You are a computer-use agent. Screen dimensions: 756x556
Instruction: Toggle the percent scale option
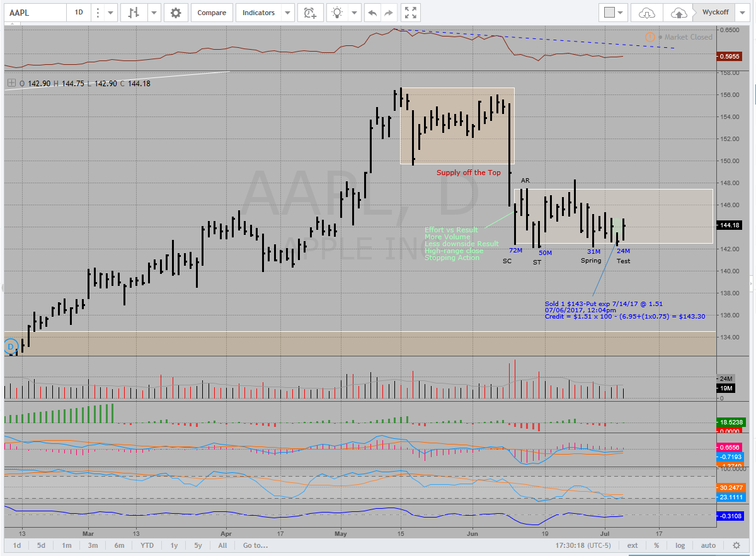656,545
